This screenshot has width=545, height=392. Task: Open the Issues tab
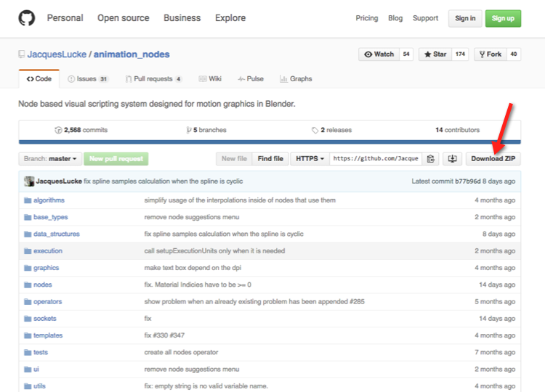click(88, 79)
